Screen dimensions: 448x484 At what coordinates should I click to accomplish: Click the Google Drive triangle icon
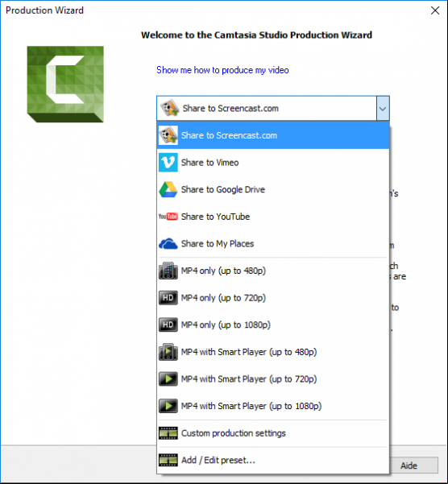pyautogui.click(x=168, y=189)
